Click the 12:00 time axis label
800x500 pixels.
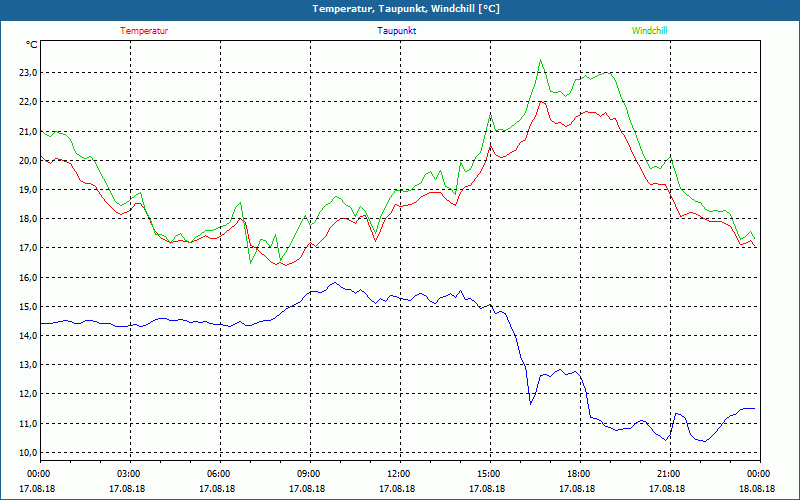[400, 474]
